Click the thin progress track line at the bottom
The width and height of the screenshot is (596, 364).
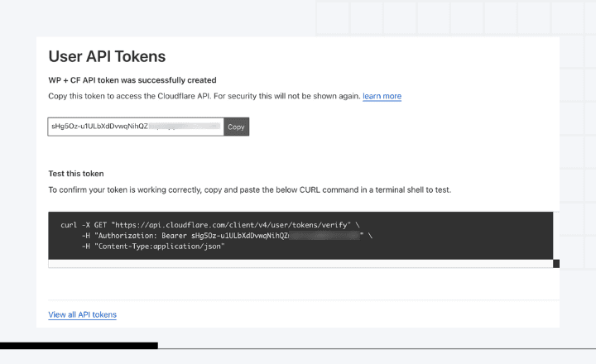pyautogui.click(x=372, y=348)
